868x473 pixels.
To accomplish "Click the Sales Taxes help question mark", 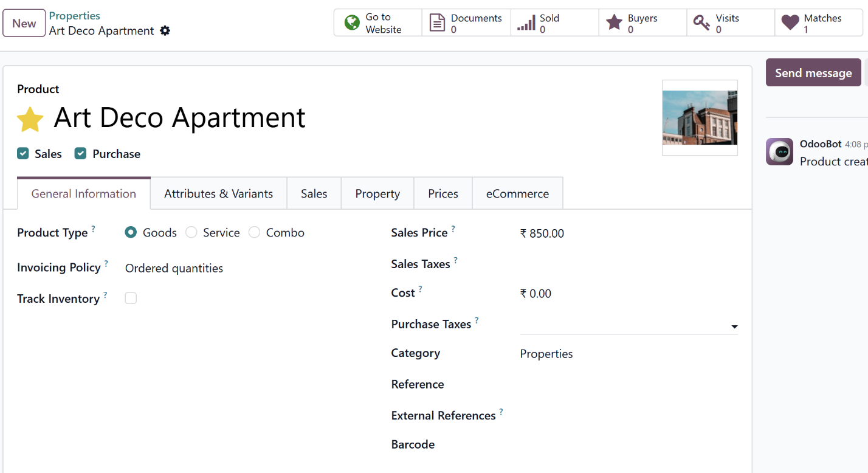I will tap(455, 260).
